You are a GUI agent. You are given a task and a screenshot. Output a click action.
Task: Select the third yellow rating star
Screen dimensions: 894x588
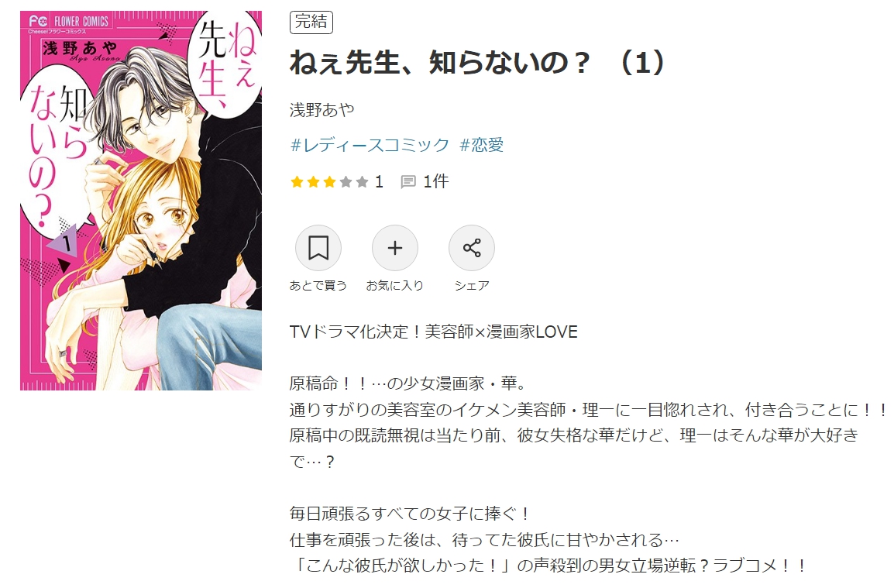(329, 182)
